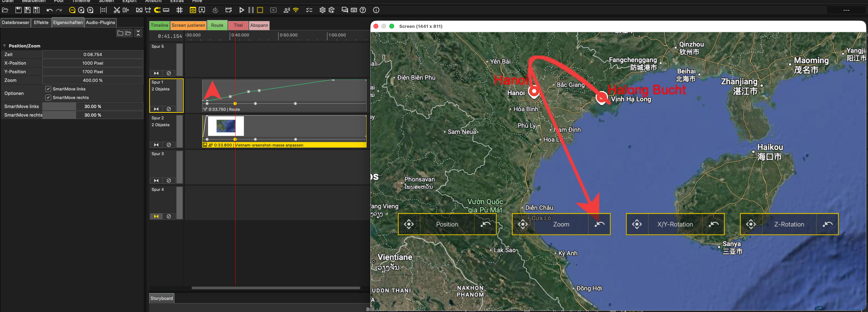Toggle the yellow eye preview icon

pyautogui.click(x=193, y=10)
